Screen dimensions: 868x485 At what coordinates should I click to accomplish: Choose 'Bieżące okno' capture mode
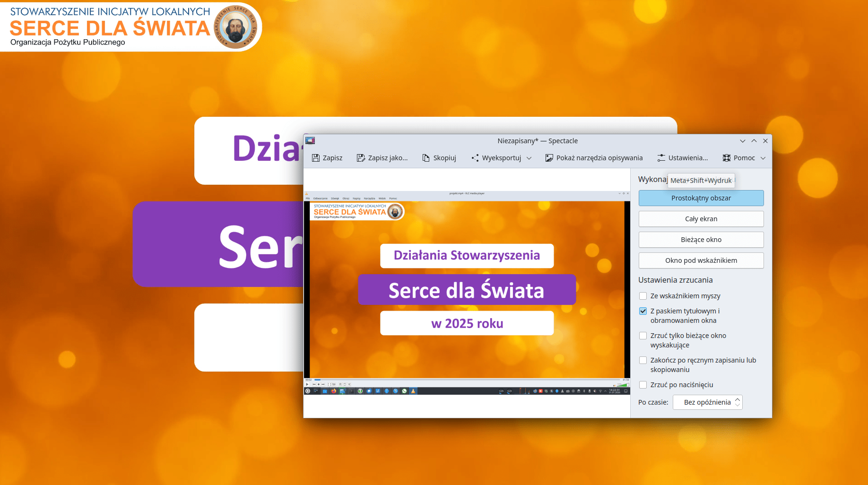click(x=701, y=240)
